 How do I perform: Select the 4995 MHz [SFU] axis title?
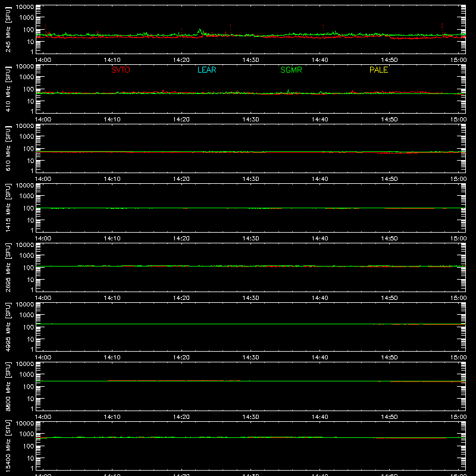click(x=8, y=327)
